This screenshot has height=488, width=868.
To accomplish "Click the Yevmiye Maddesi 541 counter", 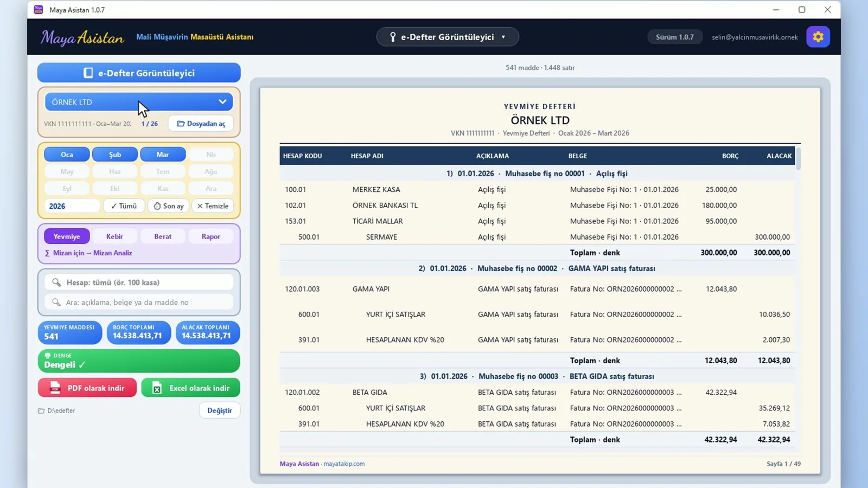I will click(69, 332).
